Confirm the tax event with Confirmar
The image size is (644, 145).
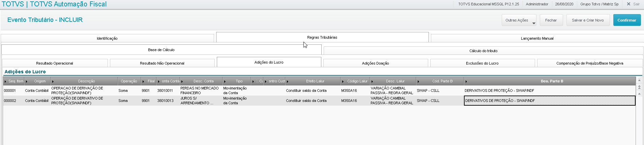pyautogui.click(x=627, y=20)
